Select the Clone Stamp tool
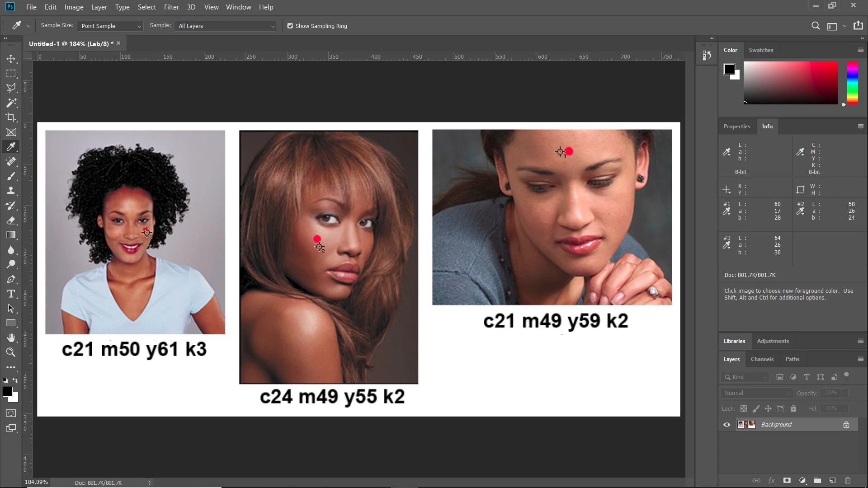The width and height of the screenshot is (868, 488). tap(11, 191)
